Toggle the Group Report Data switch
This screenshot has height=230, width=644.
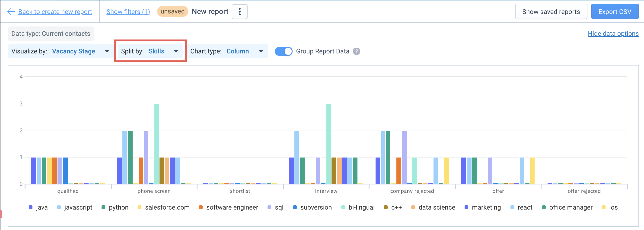click(x=283, y=51)
